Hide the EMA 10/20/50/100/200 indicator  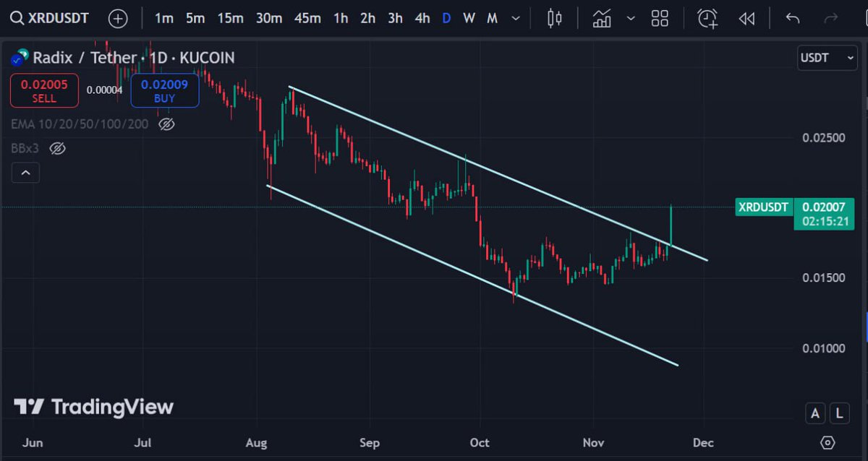coord(166,124)
